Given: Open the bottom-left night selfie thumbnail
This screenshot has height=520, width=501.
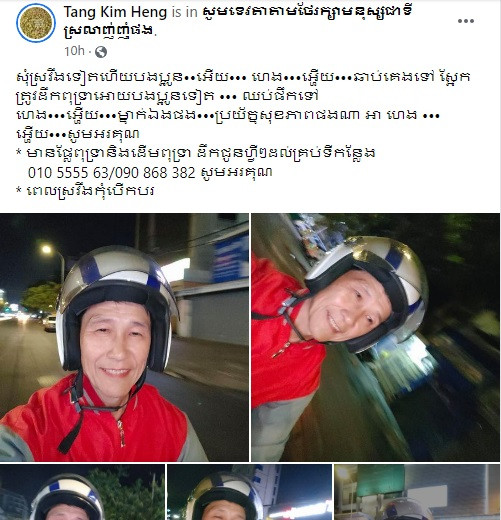Looking at the screenshot, I should pyautogui.click(x=82, y=492).
